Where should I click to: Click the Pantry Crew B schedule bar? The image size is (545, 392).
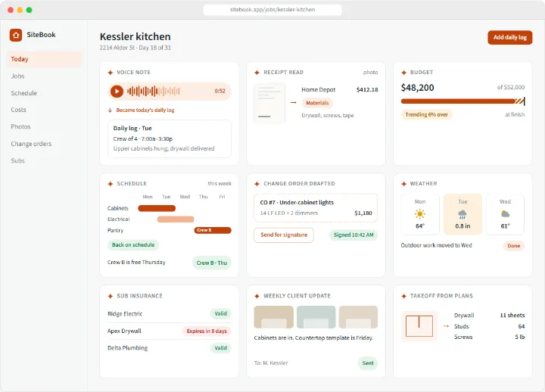(213, 230)
